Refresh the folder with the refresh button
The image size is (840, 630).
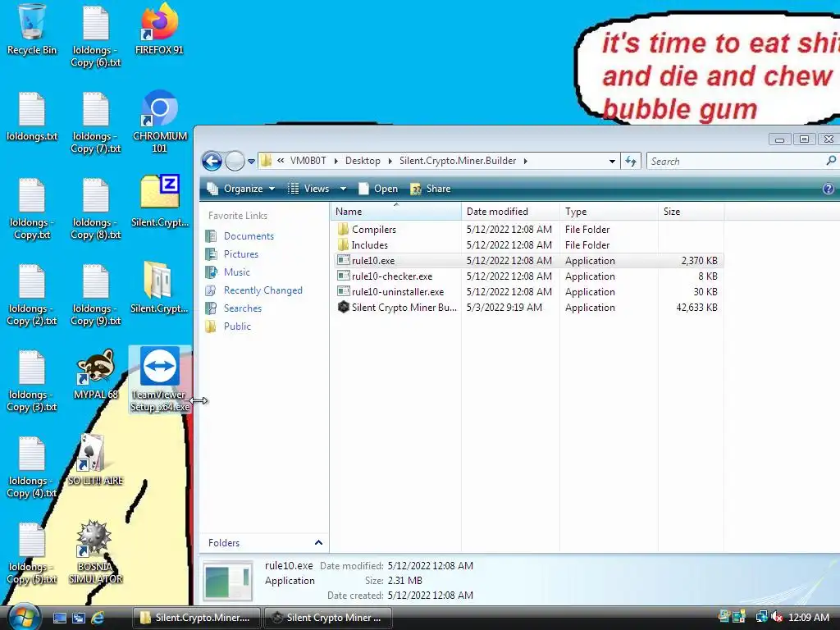coord(631,161)
